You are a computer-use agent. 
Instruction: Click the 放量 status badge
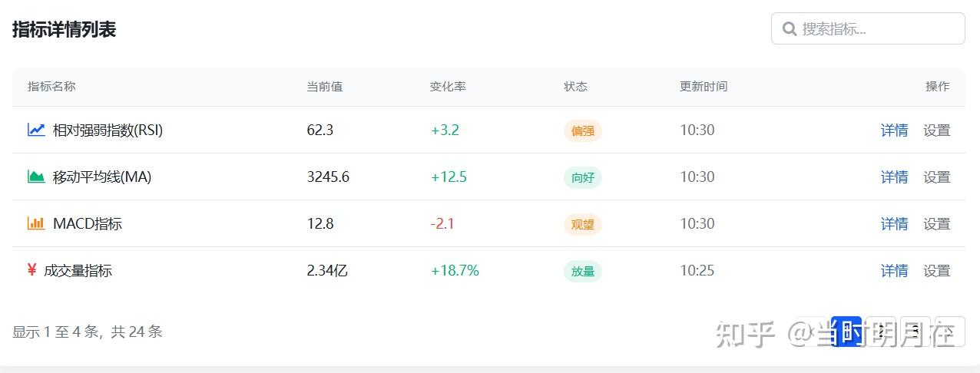click(582, 271)
